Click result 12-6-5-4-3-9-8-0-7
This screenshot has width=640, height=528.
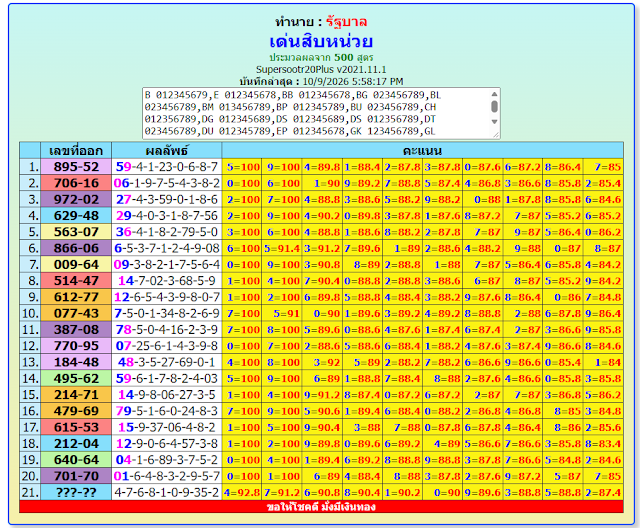pos(167,297)
